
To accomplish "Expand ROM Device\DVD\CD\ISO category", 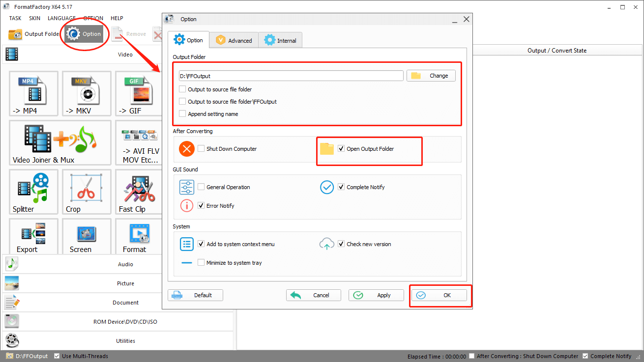I will tap(118, 322).
